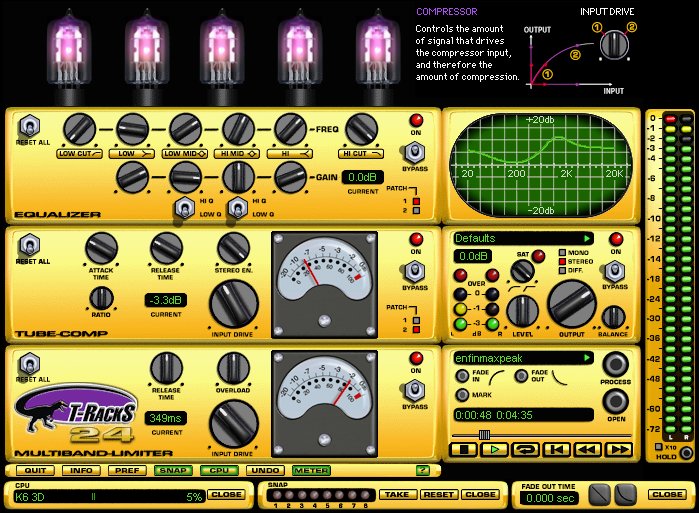Image resolution: width=699 pixels, height=513 pixels.
Task: Click the Tube-Comp Release Time knob
Action: coord(166,248)
